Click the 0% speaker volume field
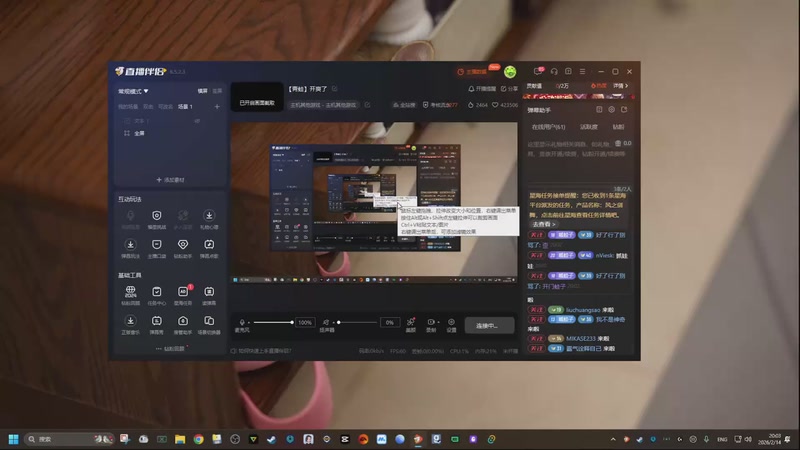This screenshot has height=450, width=800. [390, 322]
